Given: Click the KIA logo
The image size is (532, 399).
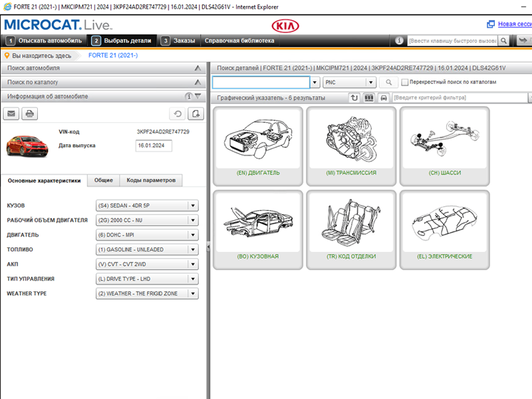Looking at the screenshot, I should point(285,26).
